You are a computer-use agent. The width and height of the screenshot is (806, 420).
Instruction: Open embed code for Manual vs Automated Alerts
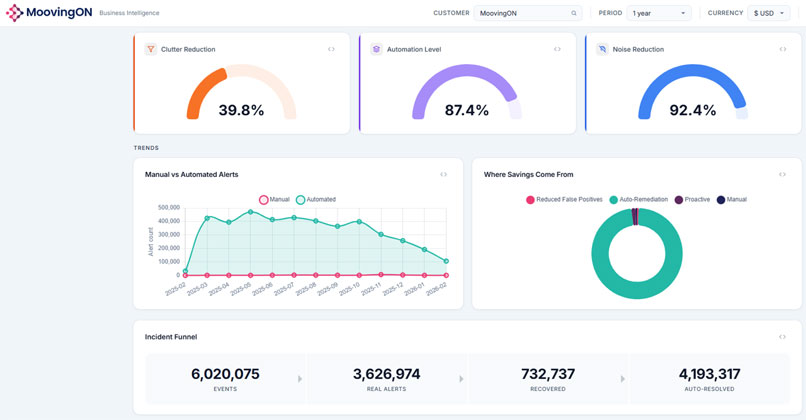click(x=444, y=174)
